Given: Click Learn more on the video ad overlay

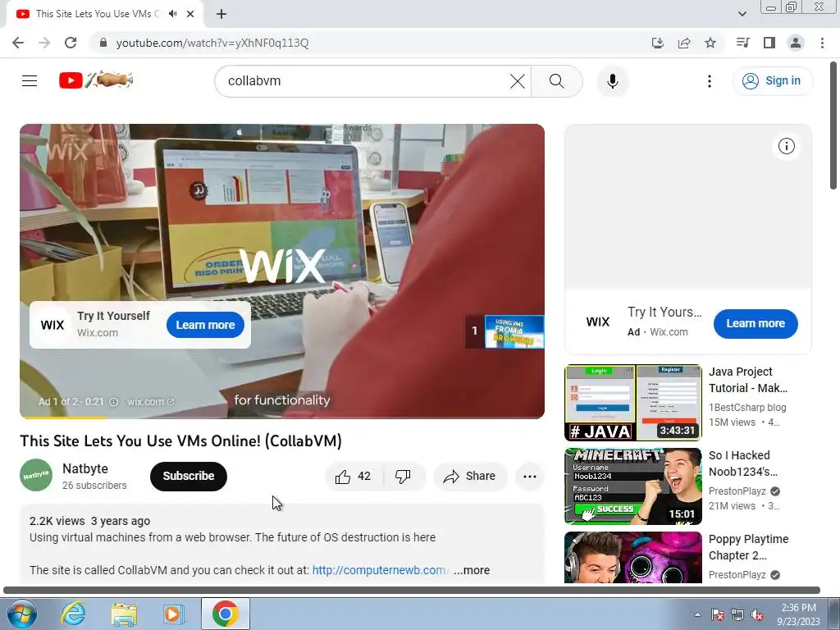Looking at the screenshot, I should [205, 325].
